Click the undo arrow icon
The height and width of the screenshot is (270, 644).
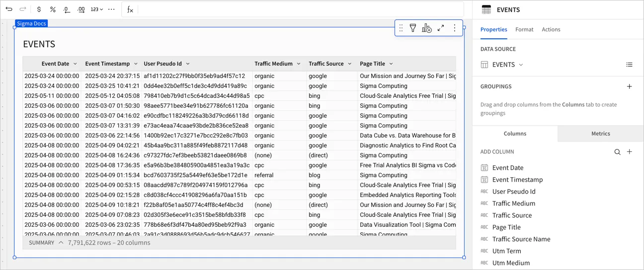[x=9, y=9]
